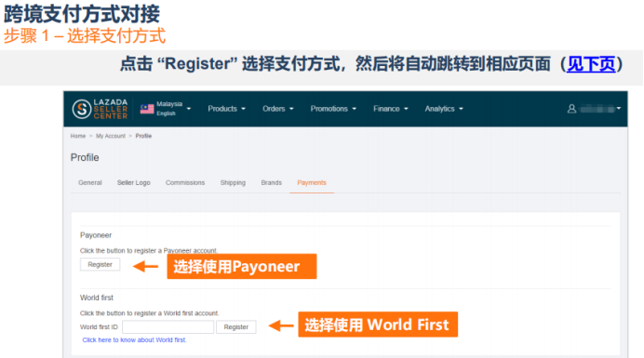Click Register under Payoneer
Image resolution: width=644 pixels, height=358 pixels.
[x=100, y=264]
